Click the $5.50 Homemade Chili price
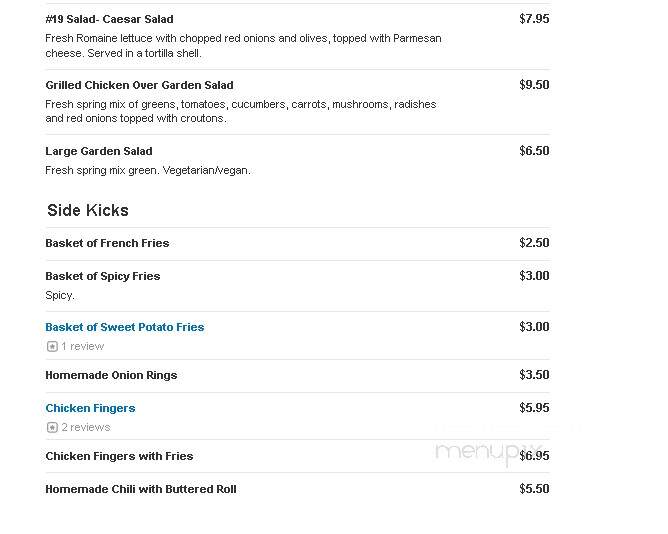Viewport: 668px width, 534px height. coord(534,489)
